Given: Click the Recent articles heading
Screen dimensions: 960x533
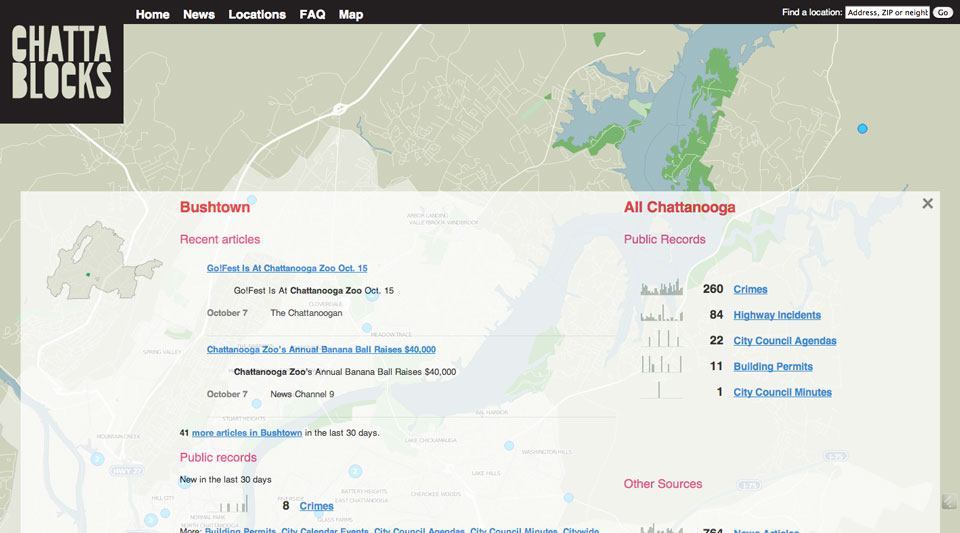Looking at the screenshot, I should 220,239.
